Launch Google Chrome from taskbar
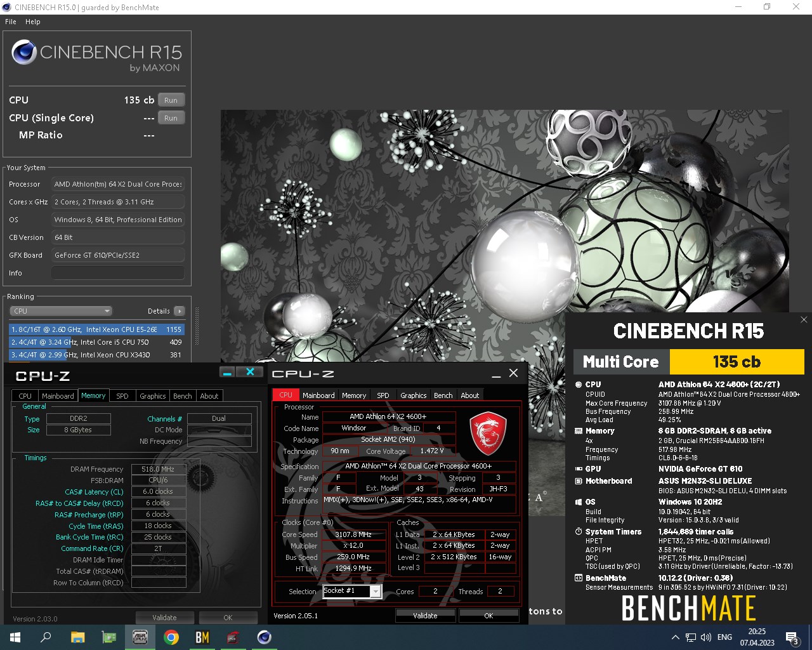The width and height of the screenshot is (812, 650). coord(171,637)
